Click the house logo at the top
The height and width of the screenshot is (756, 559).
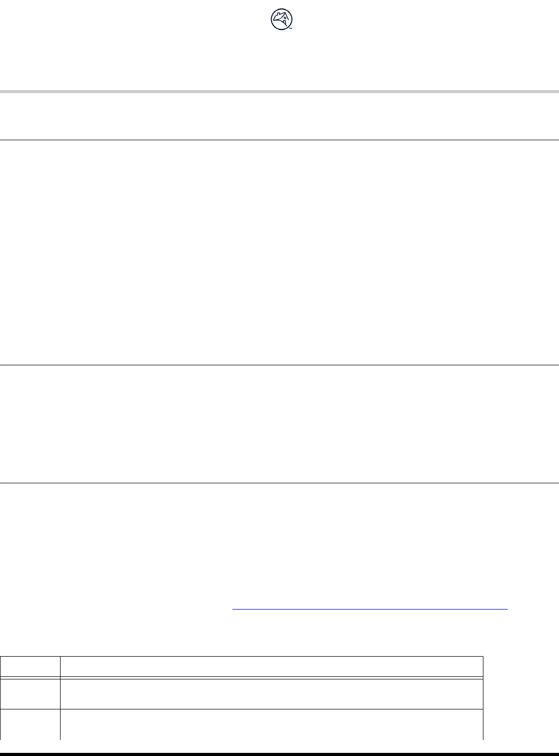[280, 20]
